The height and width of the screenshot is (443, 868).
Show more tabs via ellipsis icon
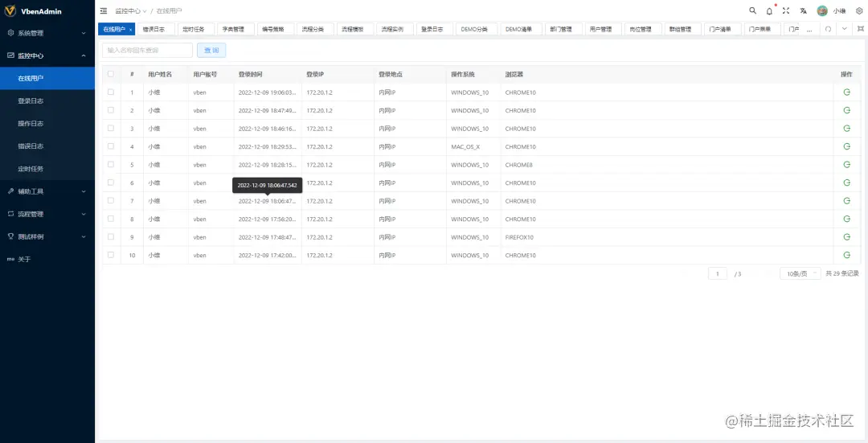coord(809,30)
